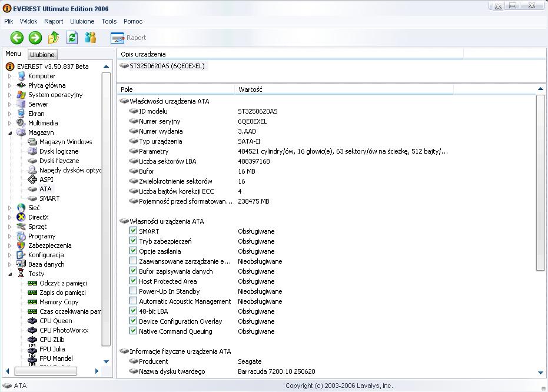Click the sidebar tree scrollbar down arrow
The image size is (548, 392).
tap(106, 361)
